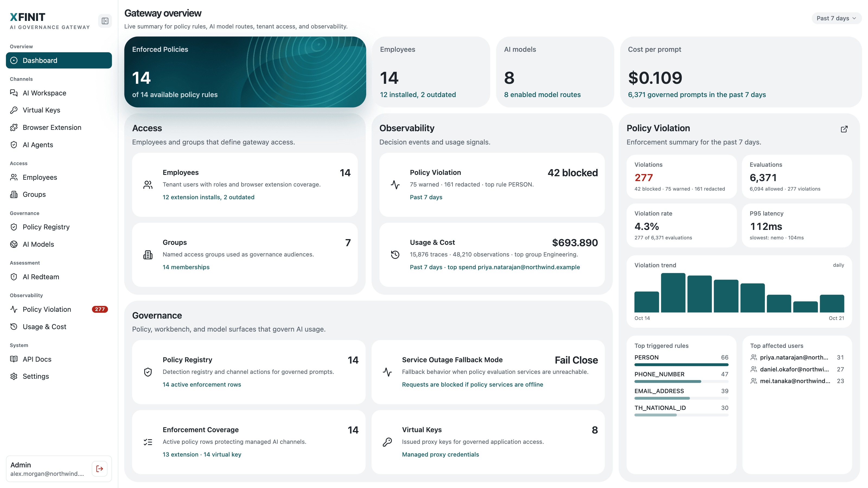Screen dimensions: 868x488
Task: Click the 8 enabled model routes text
Action: (x=542, y=95)
